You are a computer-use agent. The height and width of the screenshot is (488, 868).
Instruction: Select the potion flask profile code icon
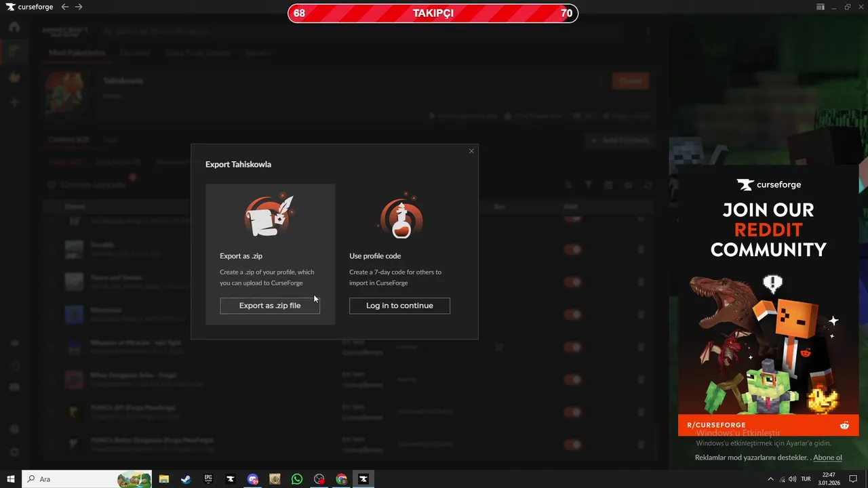(399, 216)
